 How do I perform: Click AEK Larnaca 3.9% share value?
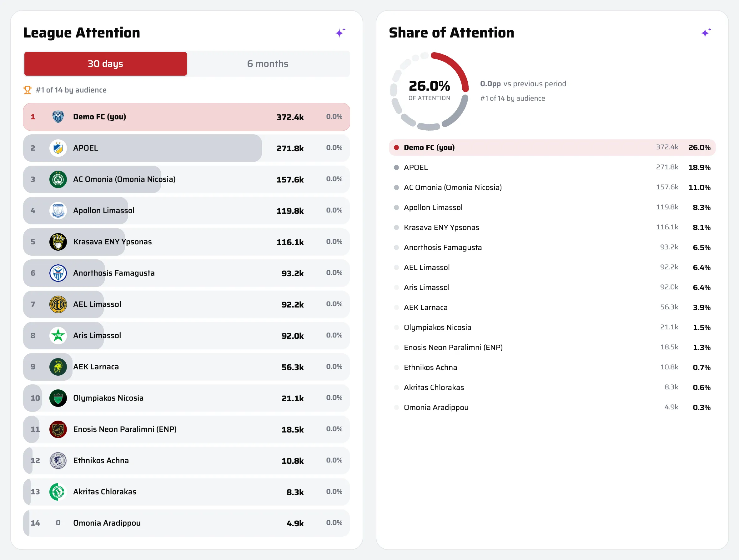[x=701, y=307]
